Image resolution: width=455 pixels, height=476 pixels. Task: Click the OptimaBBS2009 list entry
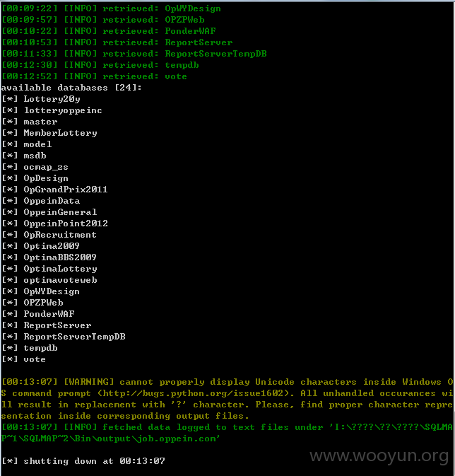coord(60,257)
